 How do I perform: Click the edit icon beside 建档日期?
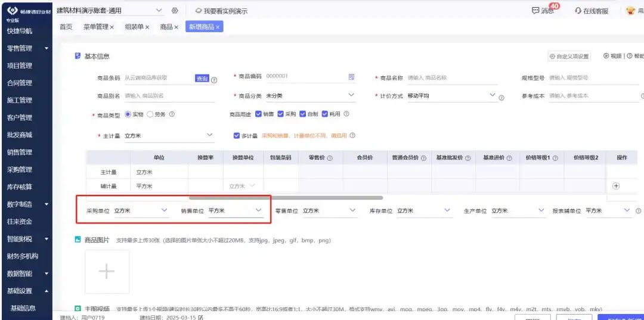coord(200,317)
